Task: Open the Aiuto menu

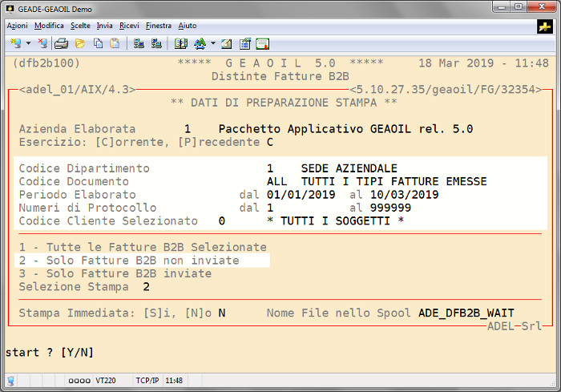Action: 188,26
